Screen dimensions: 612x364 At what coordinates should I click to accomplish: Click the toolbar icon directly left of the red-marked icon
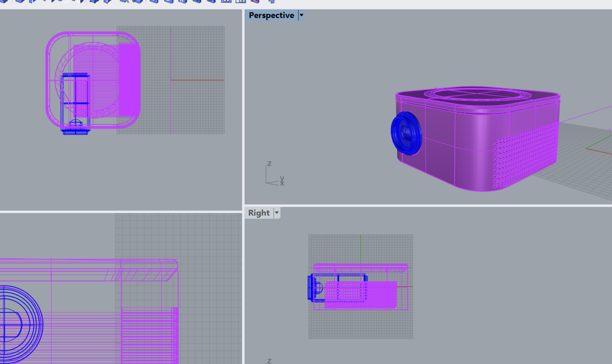coord(240,2)
